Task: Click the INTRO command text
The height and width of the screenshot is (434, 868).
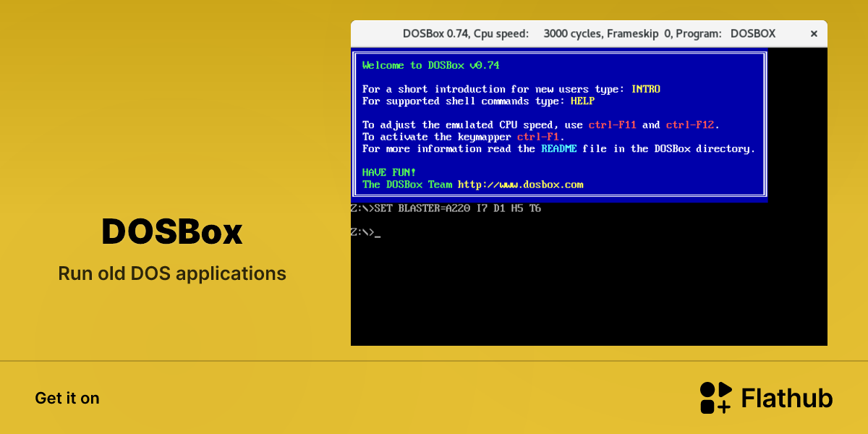Action: [x=646, y=89]
